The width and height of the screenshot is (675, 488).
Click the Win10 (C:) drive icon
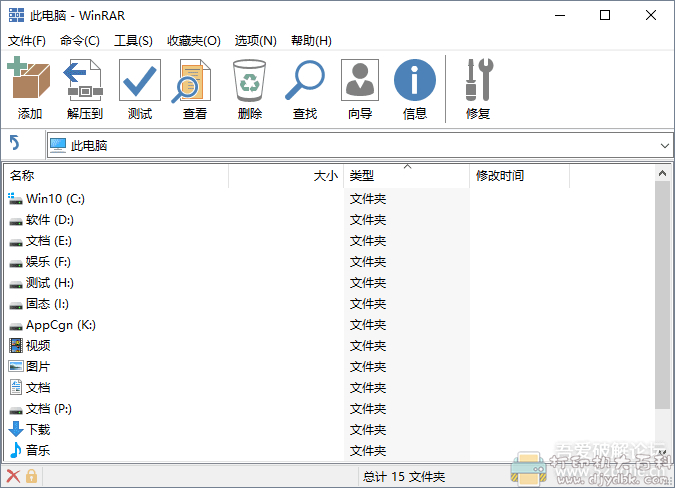(x=15, y=198)
